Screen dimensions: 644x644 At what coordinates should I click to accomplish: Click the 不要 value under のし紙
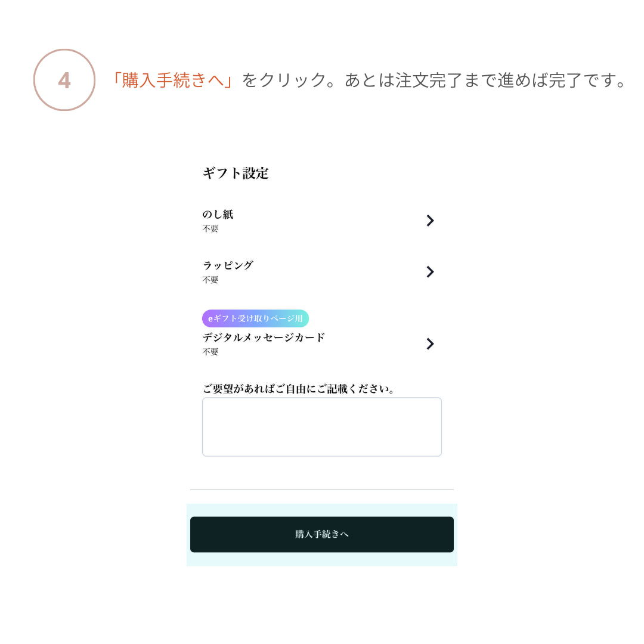[210, 229]
